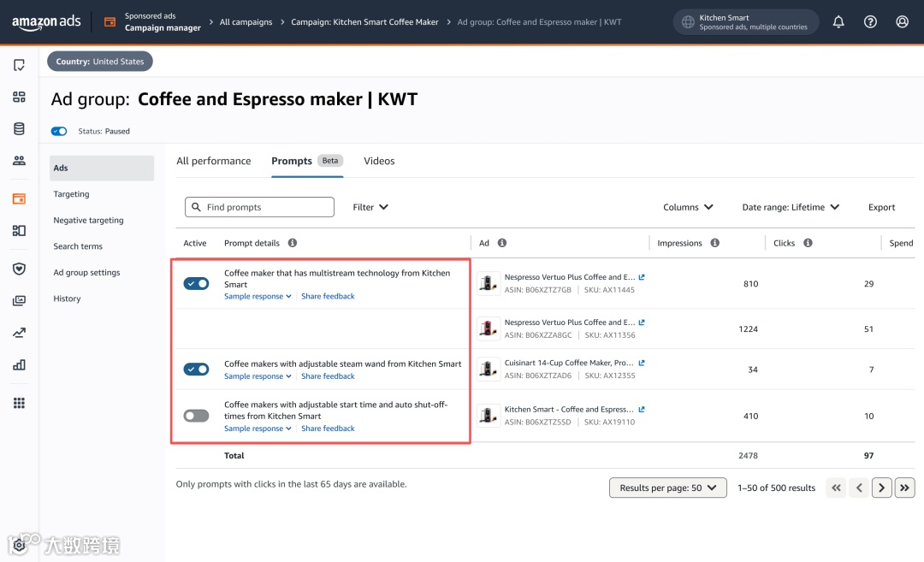The height and width of the screenshot is (562, 924).
Task: Open the layout panels icon in sidebar
Action: [19, 230]
